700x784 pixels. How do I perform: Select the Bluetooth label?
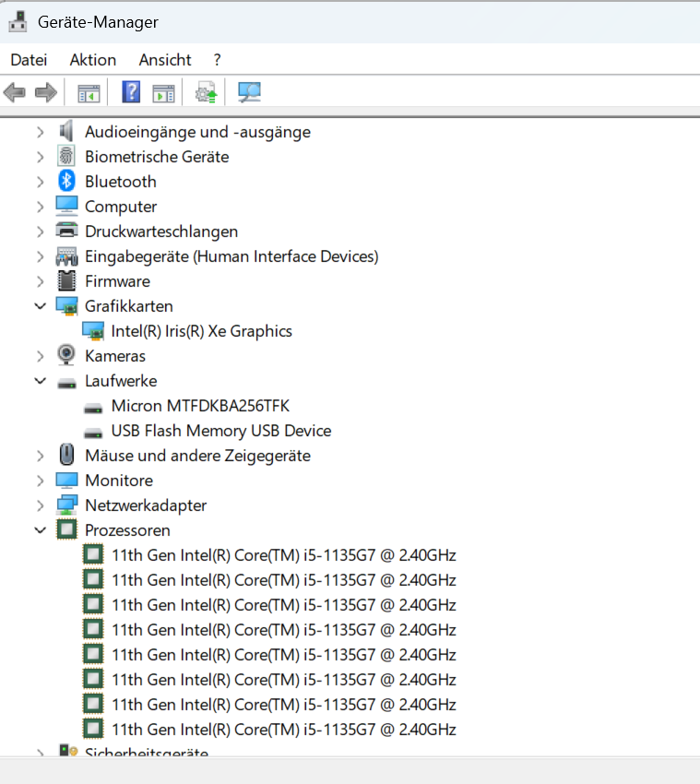(x=121, y=182)
